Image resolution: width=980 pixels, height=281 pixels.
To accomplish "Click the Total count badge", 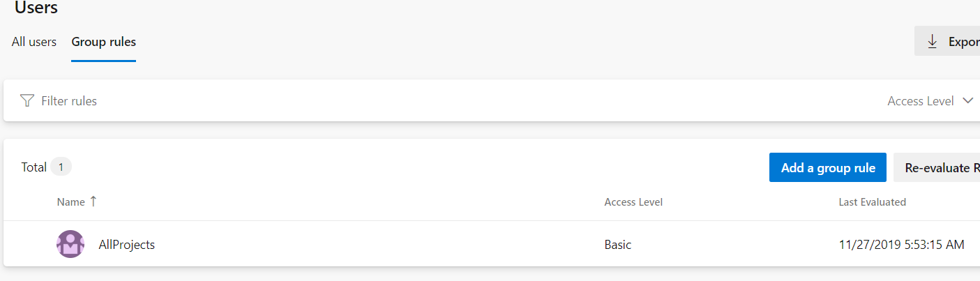I will point(61,167).
